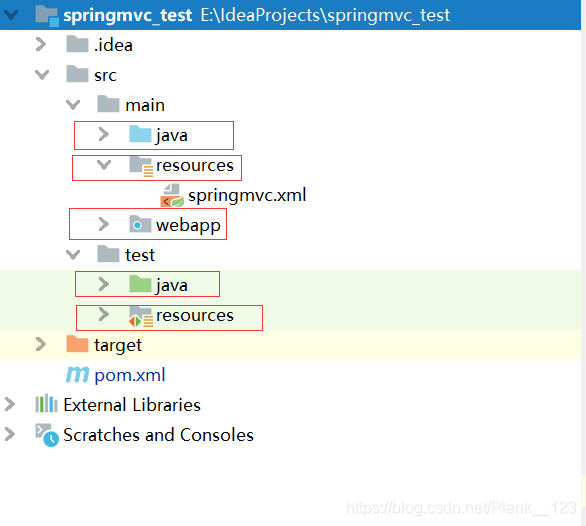Select the resources label under test
Image resolution: width=586 pixels, height=526 pixels.
pos(195,315)
